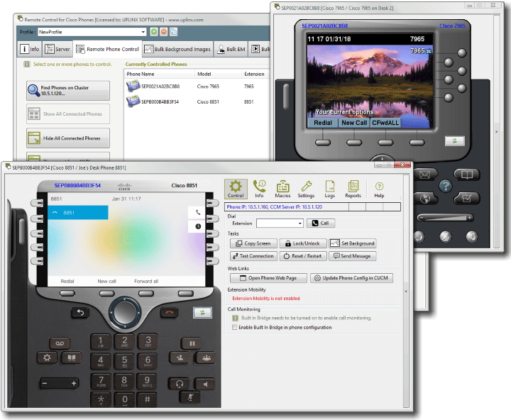
Task: Click speaker key on 8851 phone
Action: click(205, 384)
